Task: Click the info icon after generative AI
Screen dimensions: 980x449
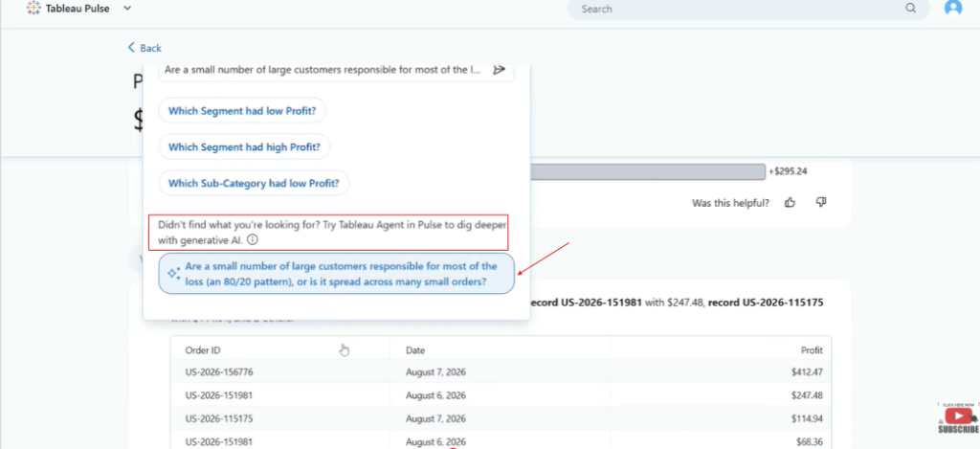Action: [x=252, y=239]
